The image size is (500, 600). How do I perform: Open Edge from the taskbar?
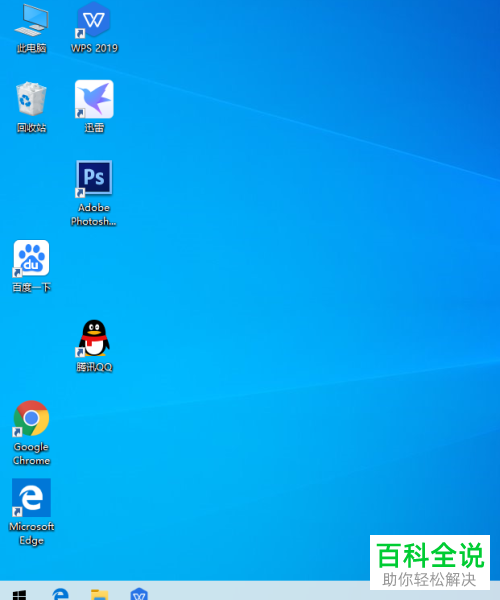coord(60,594)
